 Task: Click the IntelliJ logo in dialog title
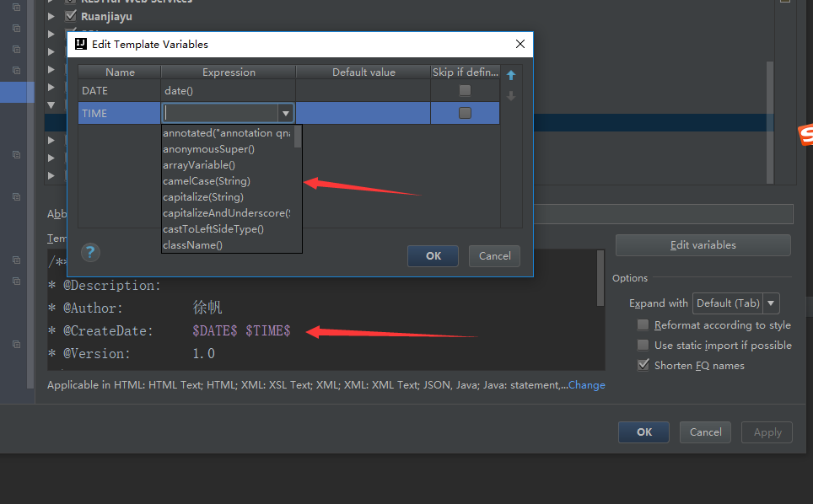click(81, 44)
